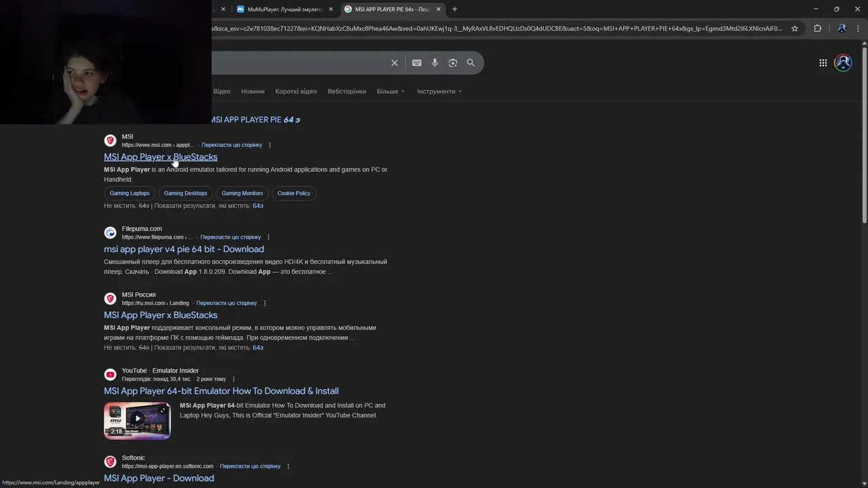Open more options for Softonic result
The image size is (868, 488).
(288, 466)
